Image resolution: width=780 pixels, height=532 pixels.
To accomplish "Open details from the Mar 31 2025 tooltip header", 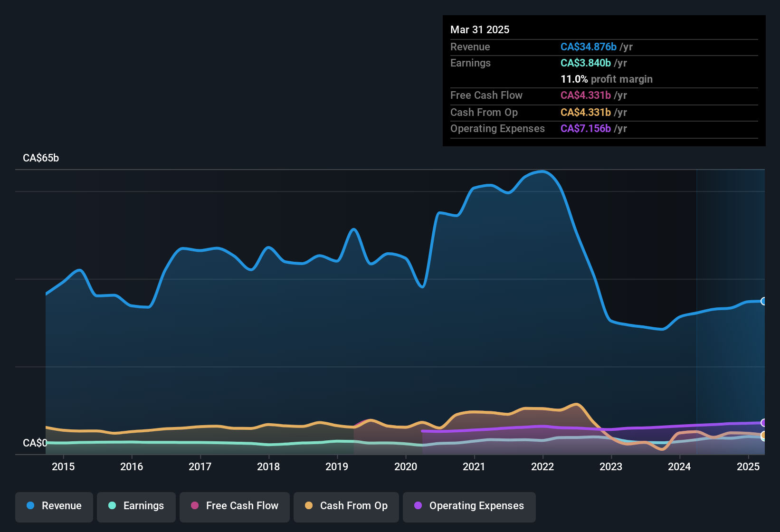I will pos(479,29).
